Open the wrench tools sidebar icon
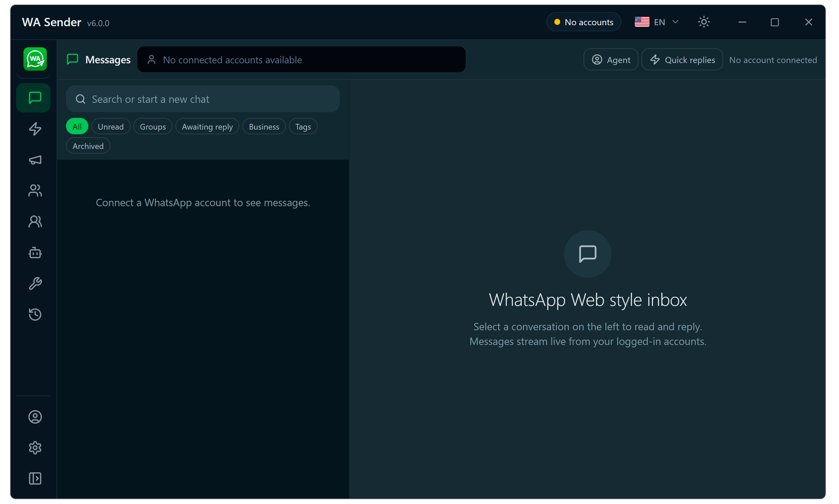Viewport: 839px width, 504px height. pos(35,283)
